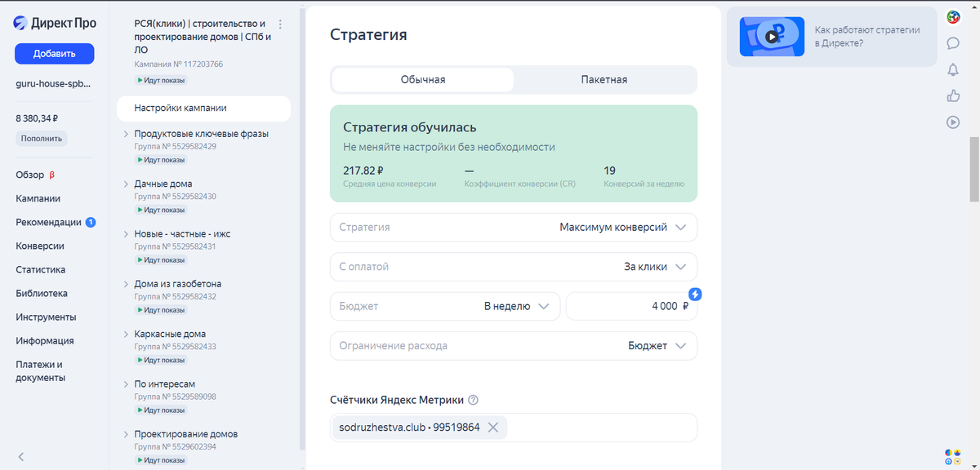Click the lightning bolt beside the 4 000 ₽ budget
This screenshot has width=980, height=470.
point(693,295)
